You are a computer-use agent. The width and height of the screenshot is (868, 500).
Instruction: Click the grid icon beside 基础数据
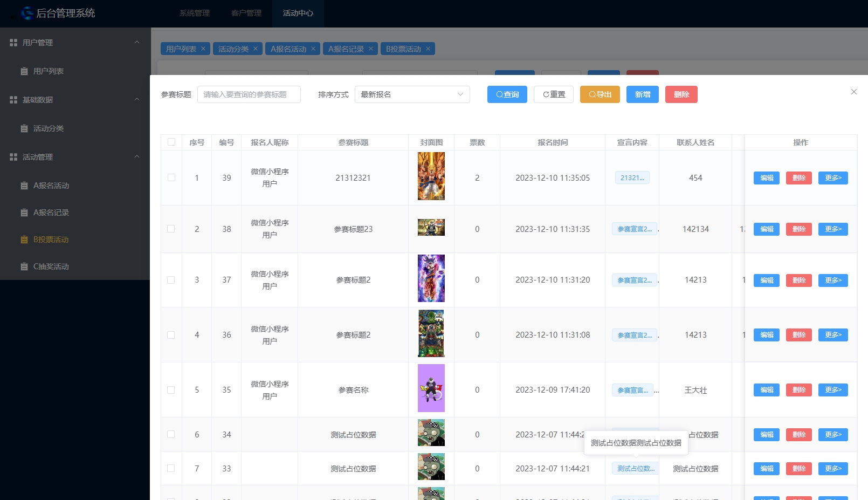[13, 100]
